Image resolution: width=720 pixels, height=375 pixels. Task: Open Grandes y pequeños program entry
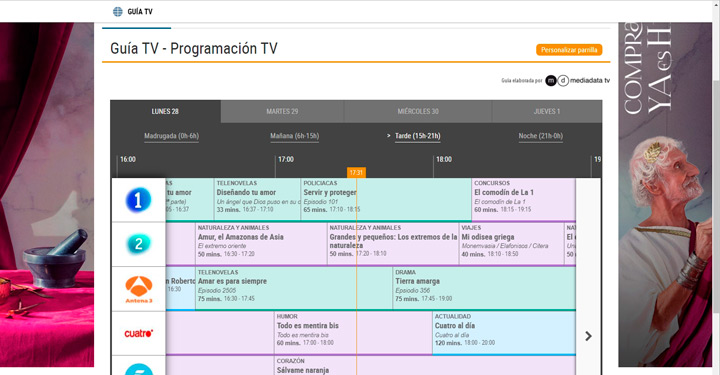point(393,244)
